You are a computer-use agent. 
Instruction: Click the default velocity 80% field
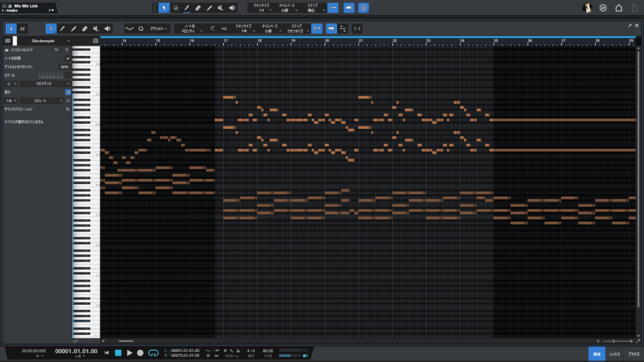pos(64,66)
